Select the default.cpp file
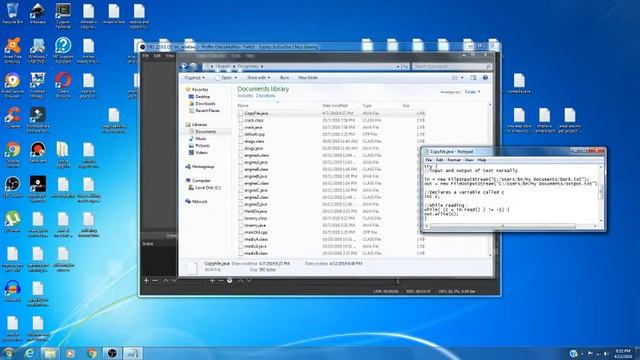Screen dimensions: 640x360 (254, 134)
